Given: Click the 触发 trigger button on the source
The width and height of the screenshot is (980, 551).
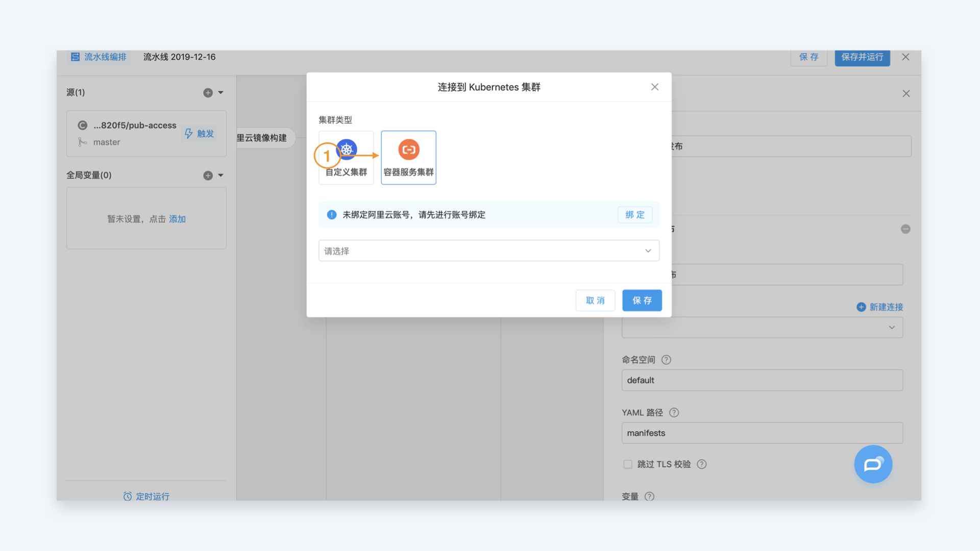Looking at the screenshot, I should (x=199, y=134).
